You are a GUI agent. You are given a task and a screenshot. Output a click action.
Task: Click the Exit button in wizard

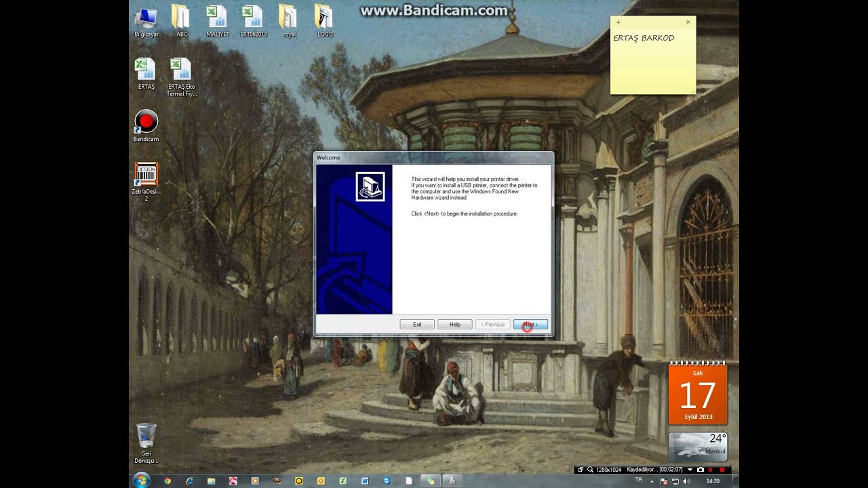tap(417, 325)
